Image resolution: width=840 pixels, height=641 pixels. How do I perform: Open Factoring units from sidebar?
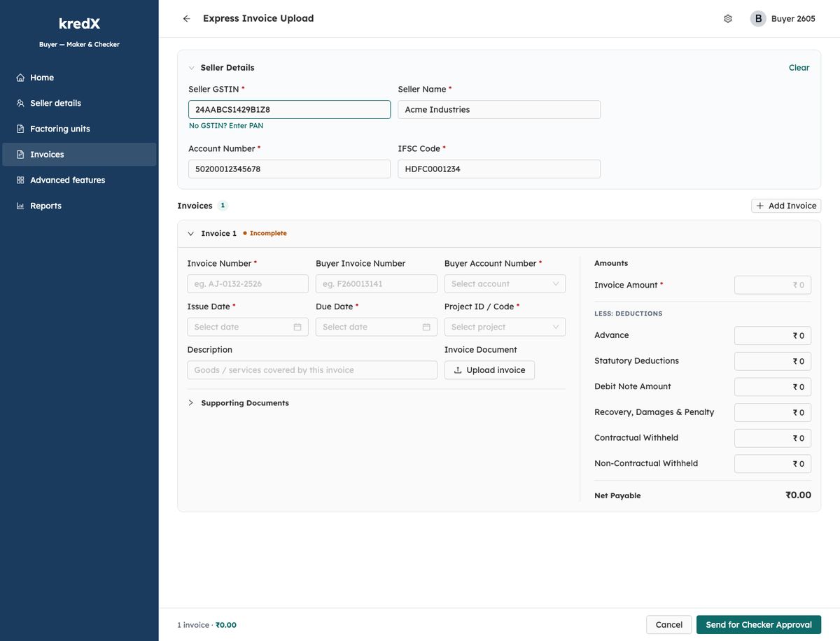tap(79, 129)
